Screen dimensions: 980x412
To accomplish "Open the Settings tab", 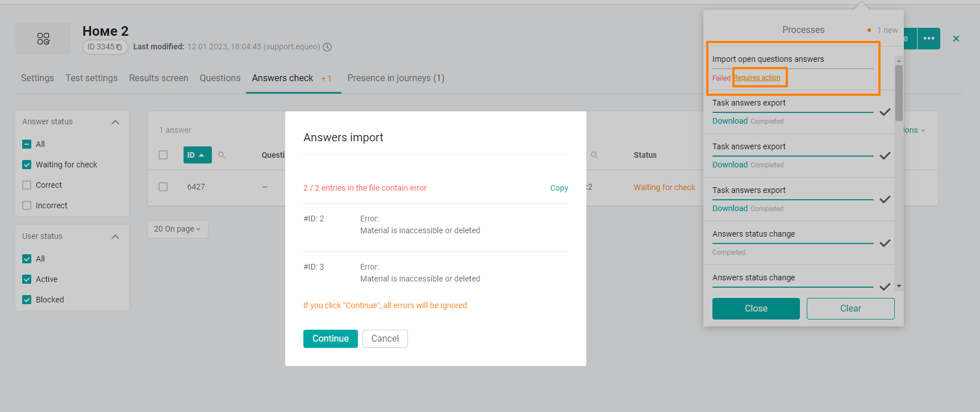I will pos(37,78).
